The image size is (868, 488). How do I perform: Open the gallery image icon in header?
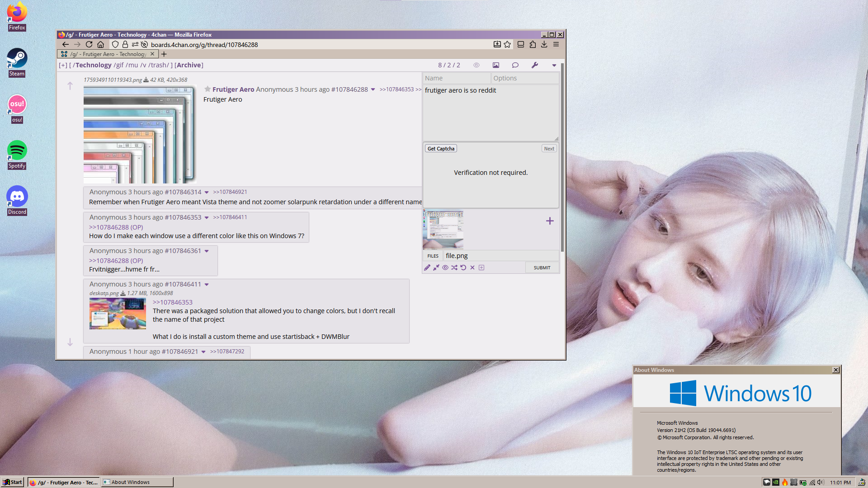pyautogui.click(x=496, y=65)
